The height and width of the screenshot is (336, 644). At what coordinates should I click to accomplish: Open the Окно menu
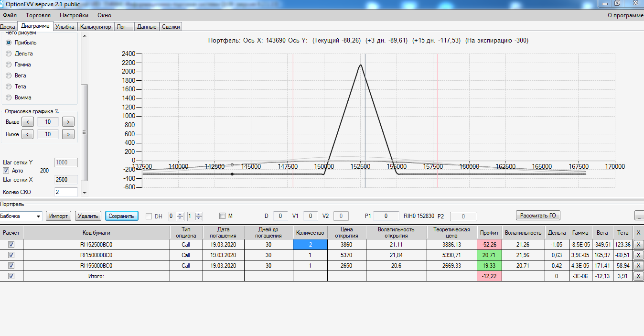point(104,15)
